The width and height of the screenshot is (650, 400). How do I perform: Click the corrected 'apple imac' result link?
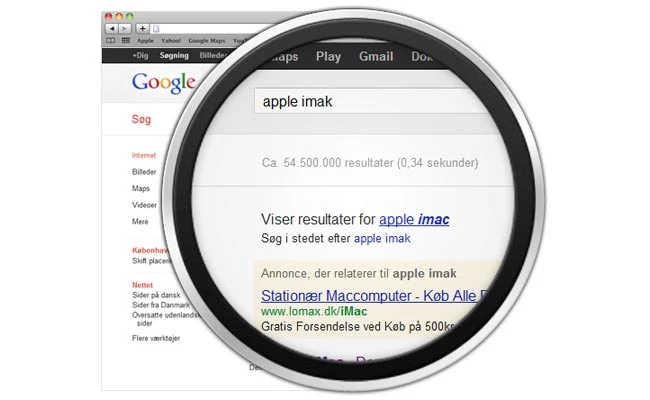(x=414, y=219)
